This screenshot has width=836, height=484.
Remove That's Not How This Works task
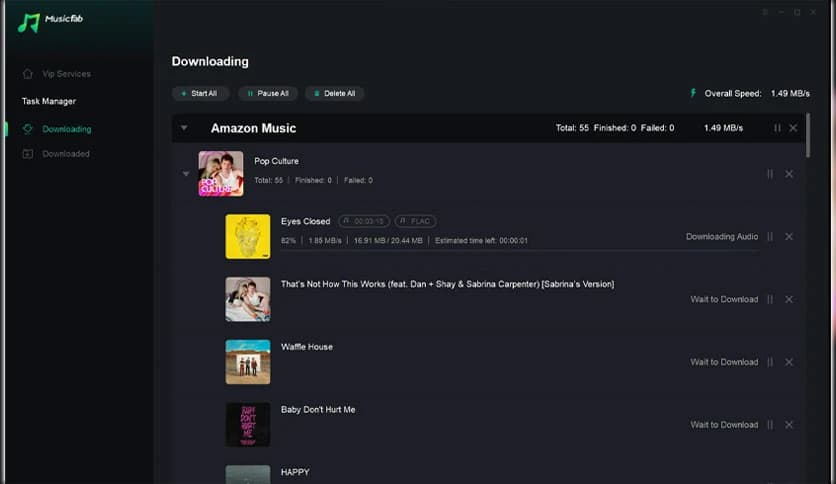(x=789, y=300)
